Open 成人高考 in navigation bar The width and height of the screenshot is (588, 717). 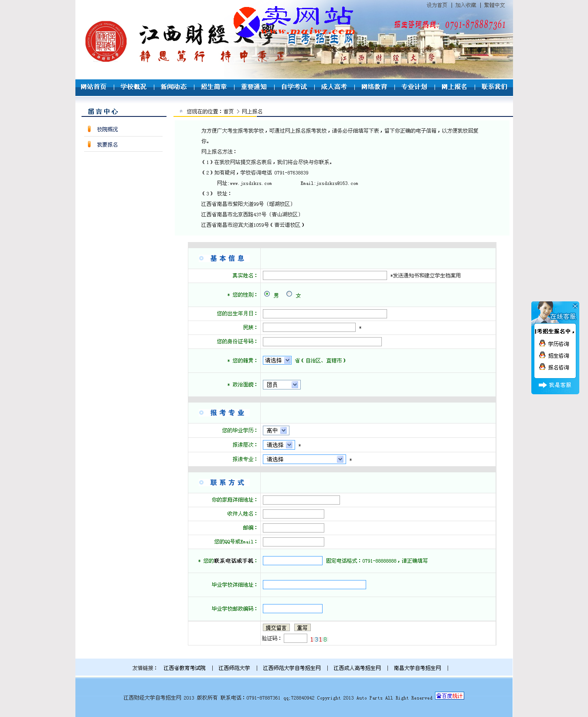click(334, 87)
